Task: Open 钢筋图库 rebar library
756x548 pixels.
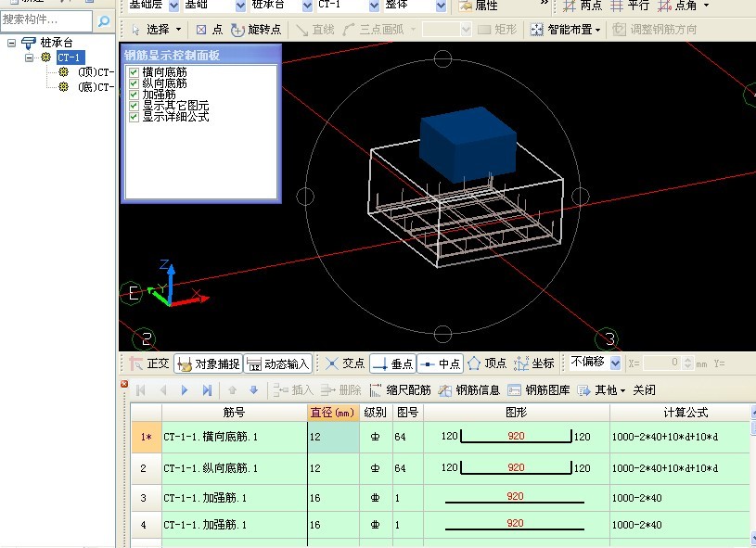Action: 539,390
